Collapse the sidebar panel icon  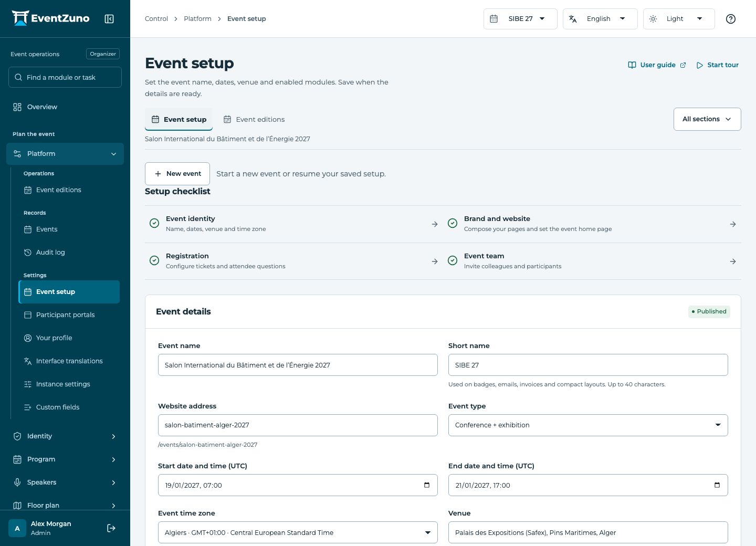(x=109, y=19)
